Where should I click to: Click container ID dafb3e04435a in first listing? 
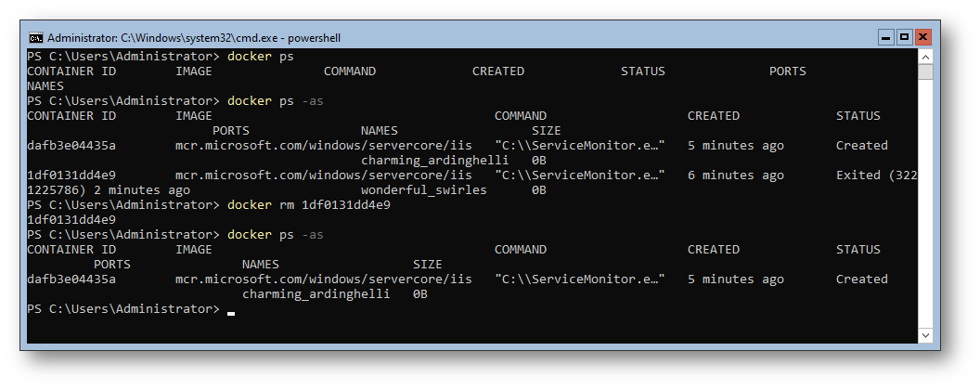pyautogui.click(x=71, y=146)
